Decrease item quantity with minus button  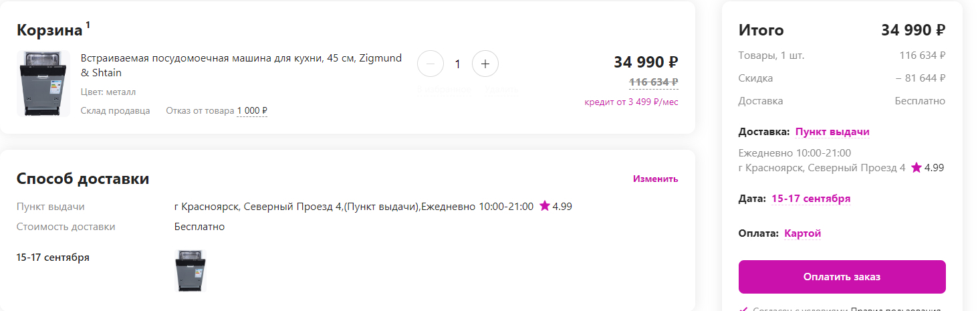coord(431,64)
